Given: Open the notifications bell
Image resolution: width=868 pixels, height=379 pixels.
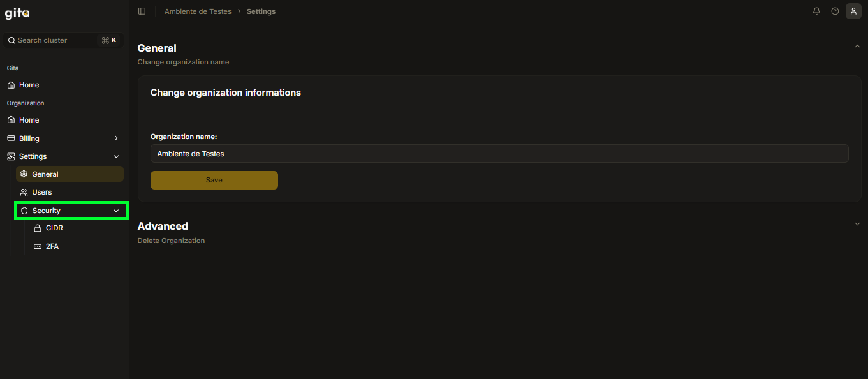Looking at the screenshot, I should click(816, 11).
